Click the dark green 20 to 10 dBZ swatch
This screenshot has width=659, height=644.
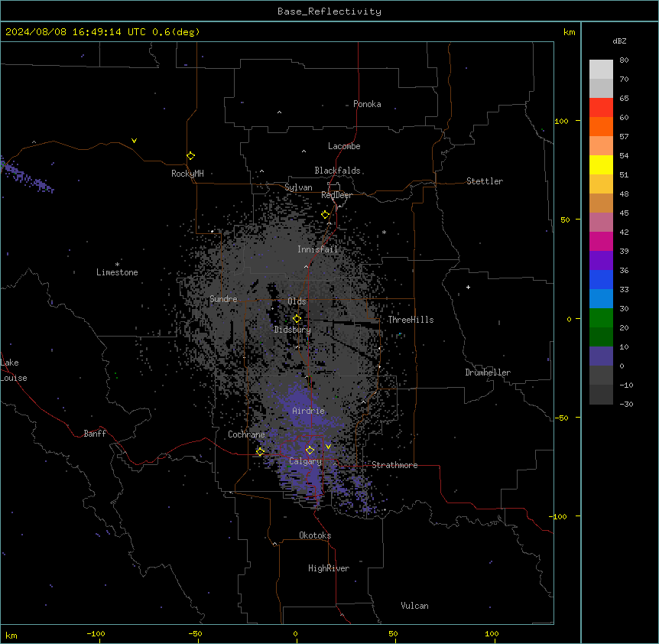click(x=601, y=337)
